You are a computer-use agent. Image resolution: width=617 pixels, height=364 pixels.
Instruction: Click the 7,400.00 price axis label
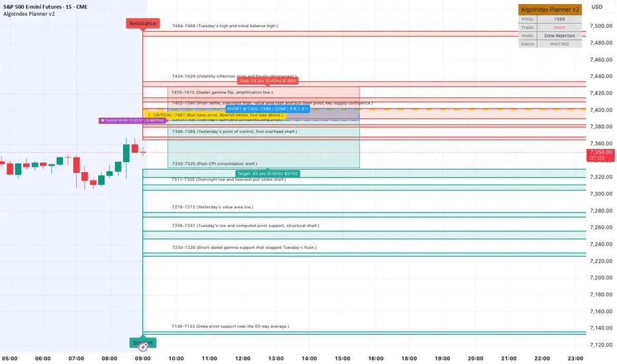(x=601, y=110)
